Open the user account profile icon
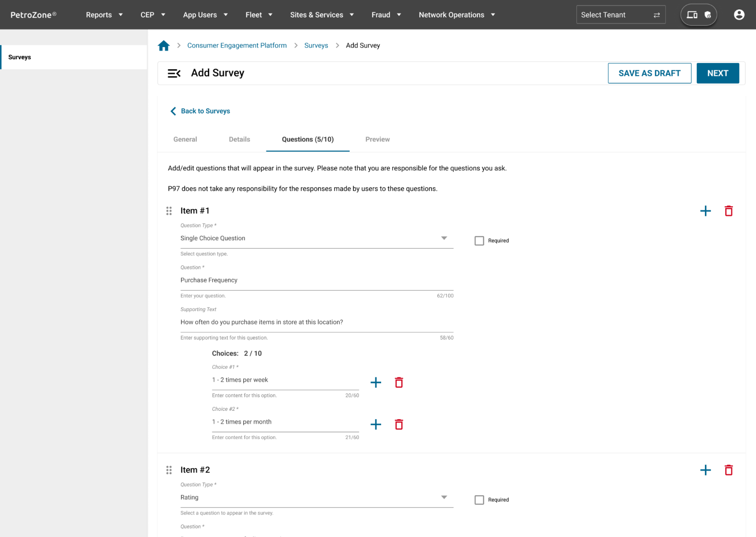Screen dimensions: 756x537 click(739, 15)
